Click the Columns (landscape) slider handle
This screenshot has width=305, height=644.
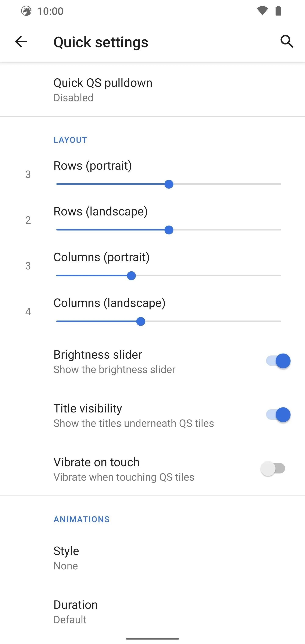pos(141,322)
